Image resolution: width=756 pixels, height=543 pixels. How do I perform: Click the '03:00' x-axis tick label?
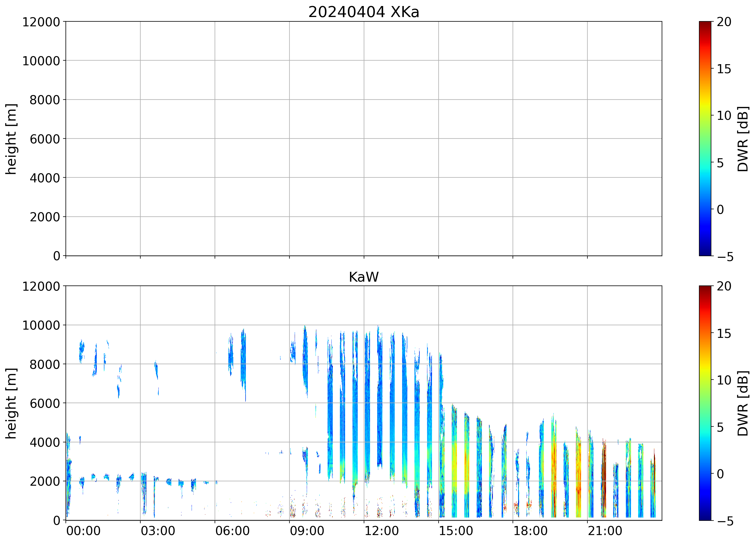pyautogui.click(x=158, y=531)
